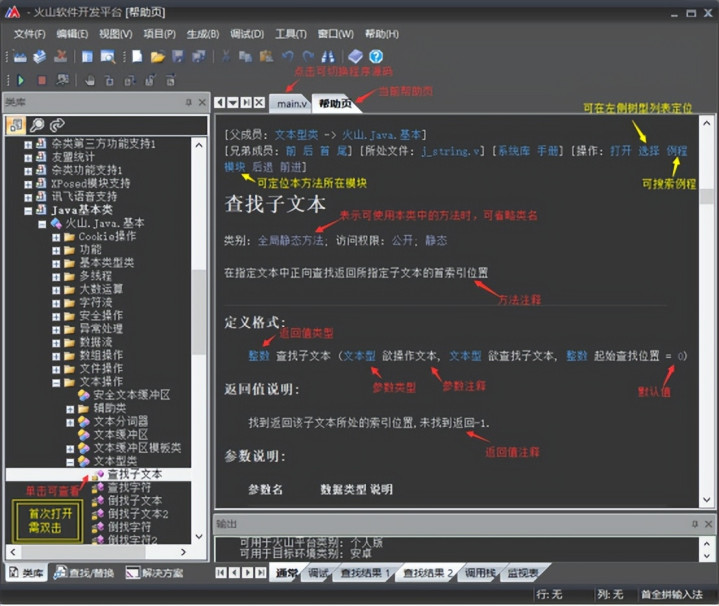Viewport: 719px width, 606px height.
Task: Click the help page vertical scrollbar
Action: (x=706, y=300)
